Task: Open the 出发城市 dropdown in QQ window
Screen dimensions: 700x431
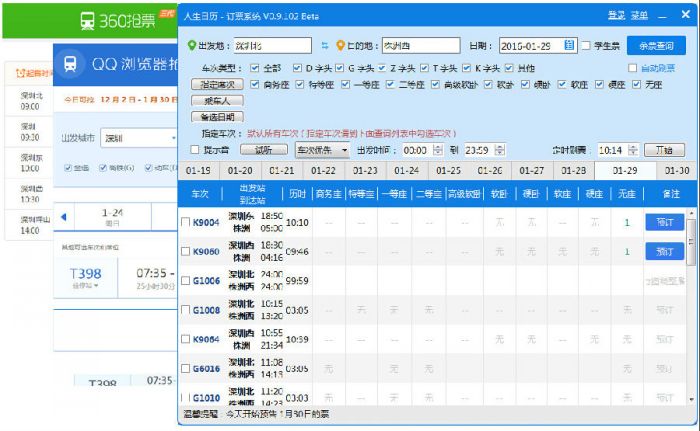Action: coord(139,138)
